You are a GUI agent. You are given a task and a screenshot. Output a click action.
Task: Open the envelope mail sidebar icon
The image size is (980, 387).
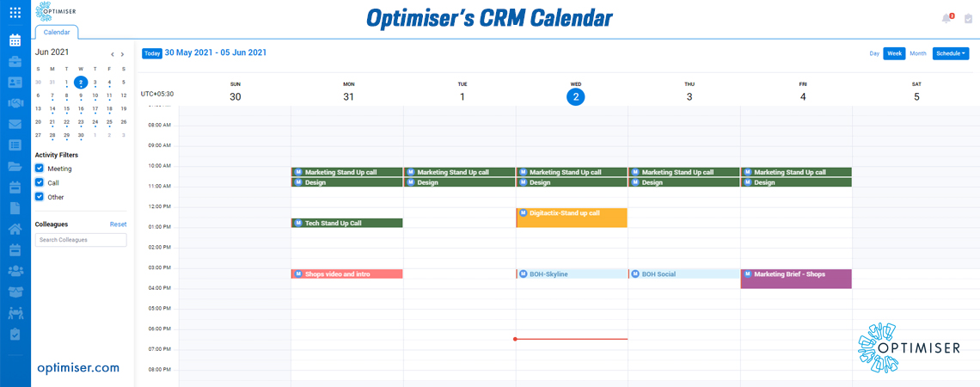pos(15,124)
